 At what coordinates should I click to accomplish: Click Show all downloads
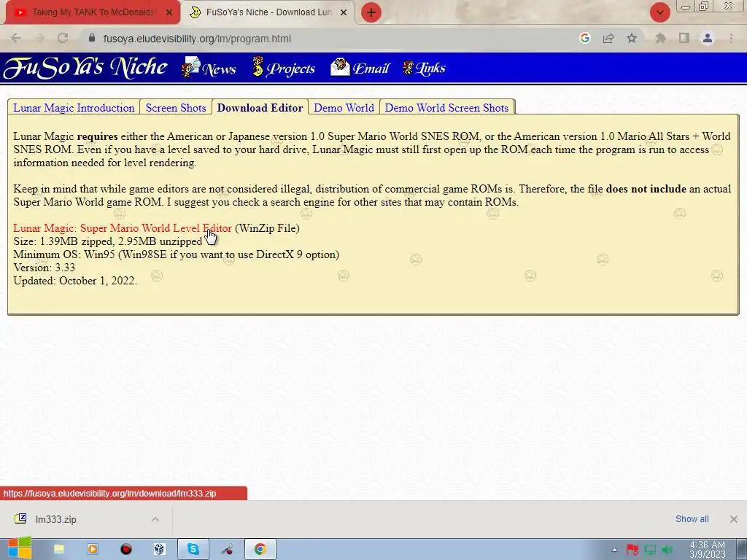692,519
